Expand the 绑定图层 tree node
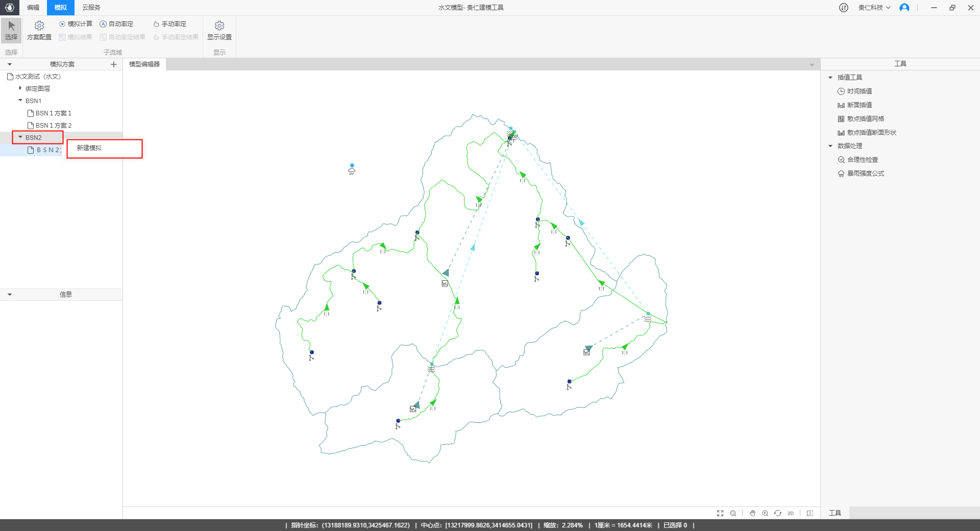This screenshot has width=980, height=531. 20,88
